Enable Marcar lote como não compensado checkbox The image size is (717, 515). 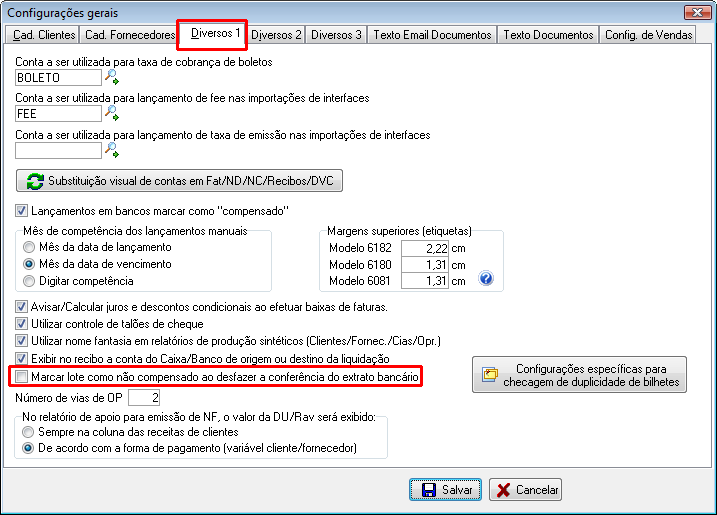tap(21, 377)
